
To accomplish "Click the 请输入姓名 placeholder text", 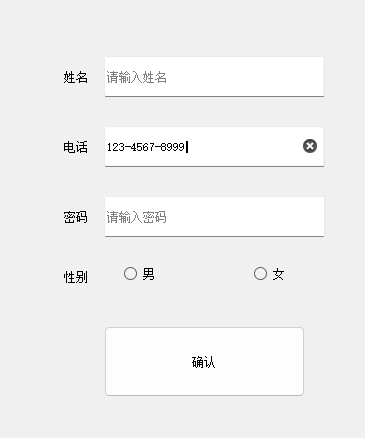I will (x=137, y=77).
